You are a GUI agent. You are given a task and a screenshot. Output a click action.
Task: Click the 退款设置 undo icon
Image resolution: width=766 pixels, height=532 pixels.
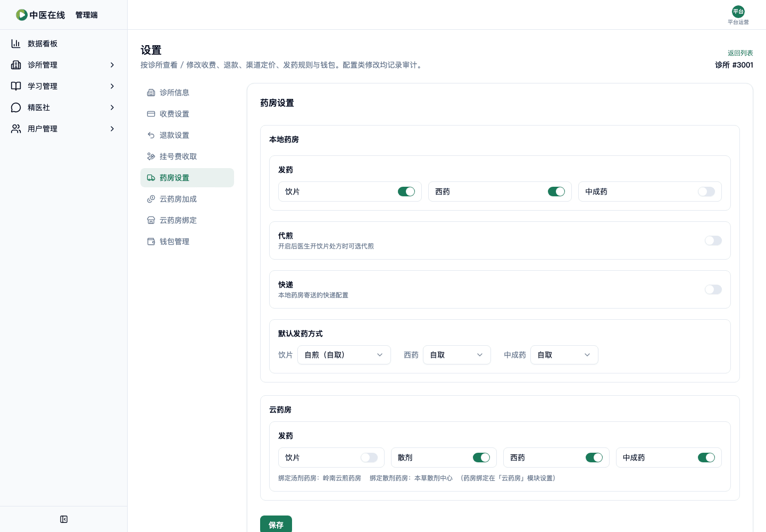(x=151, y=135)
